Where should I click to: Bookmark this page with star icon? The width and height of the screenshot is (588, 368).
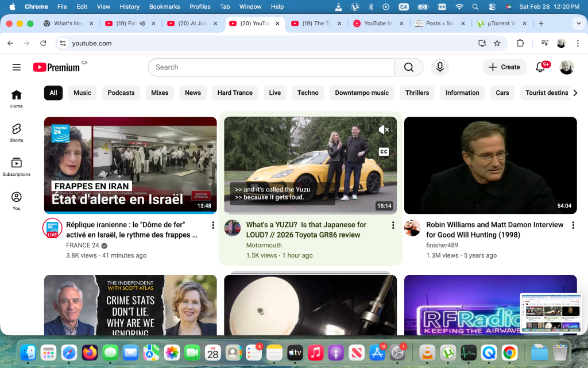click(x=497, y=43)
